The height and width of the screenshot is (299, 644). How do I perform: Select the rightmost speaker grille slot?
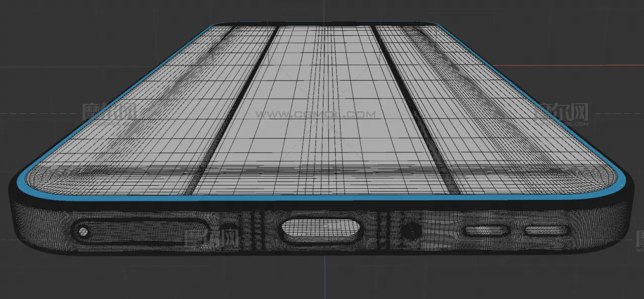coord(547,231)
